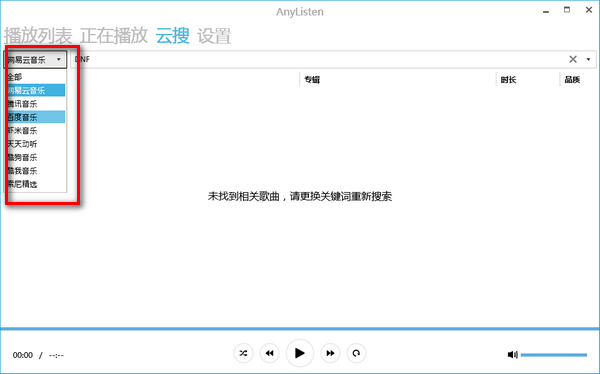Screen dimensions: 600x374
Task: Skip to the next track
Action: pyautogui.click(x=330, y=353)
